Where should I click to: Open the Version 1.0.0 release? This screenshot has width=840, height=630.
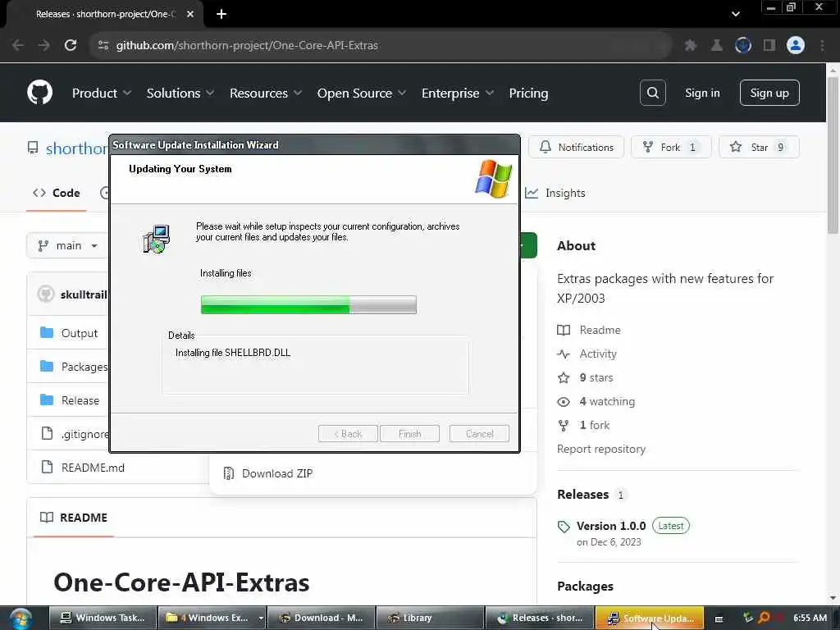[x=611, y=526]
